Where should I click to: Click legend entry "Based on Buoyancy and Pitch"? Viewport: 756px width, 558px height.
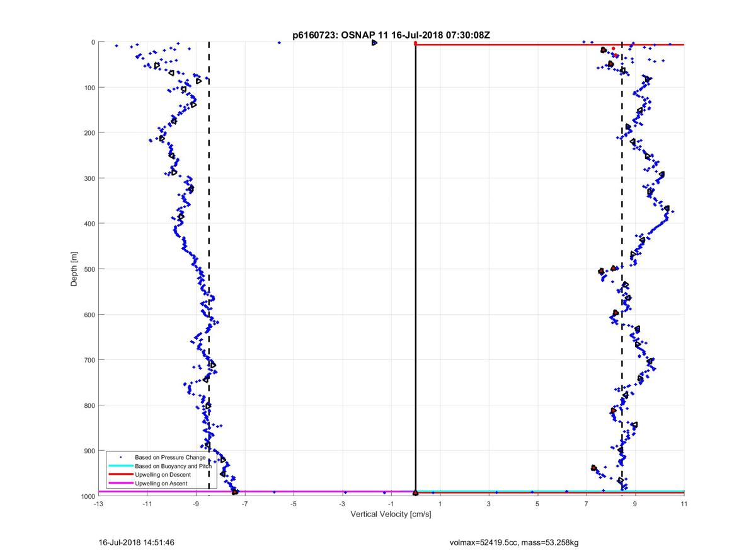pyautogui.click(x=175, y=465)
